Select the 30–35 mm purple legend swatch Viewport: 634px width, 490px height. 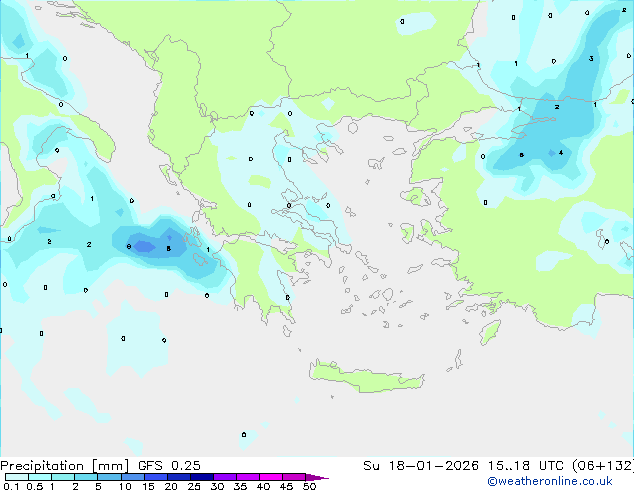click(x=224, y=477)
